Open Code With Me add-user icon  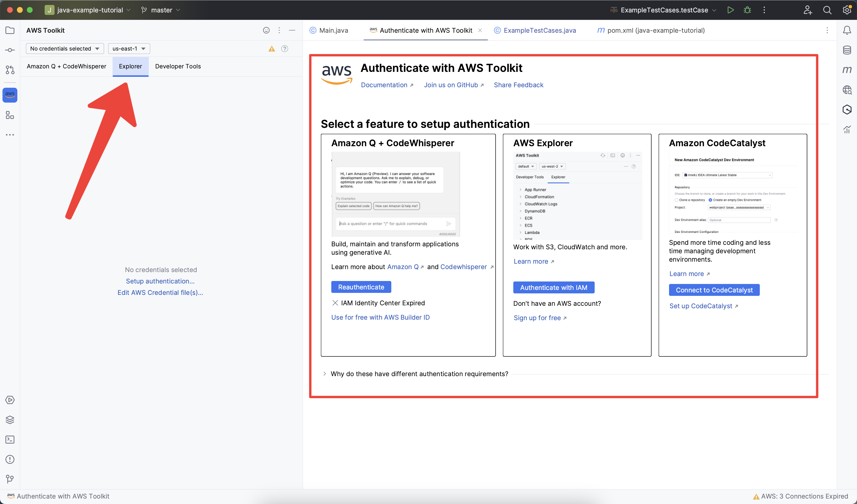pyautogui.click(x=808, y=10)
